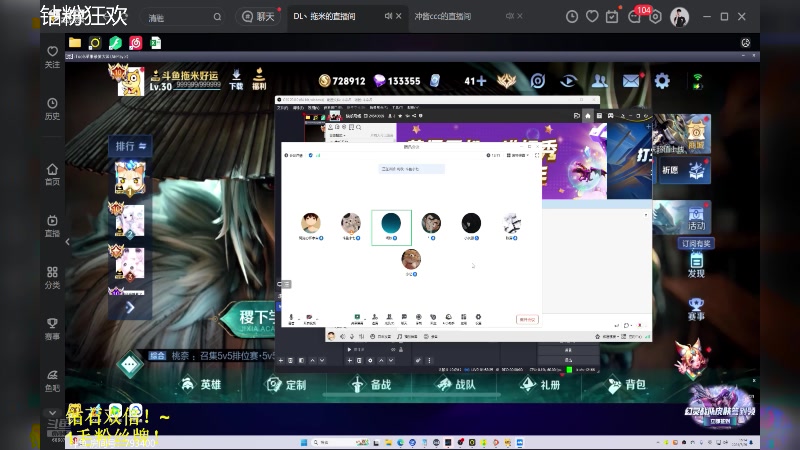
Task: Open 定制 customize tab in game
Action: click(287, 384)
